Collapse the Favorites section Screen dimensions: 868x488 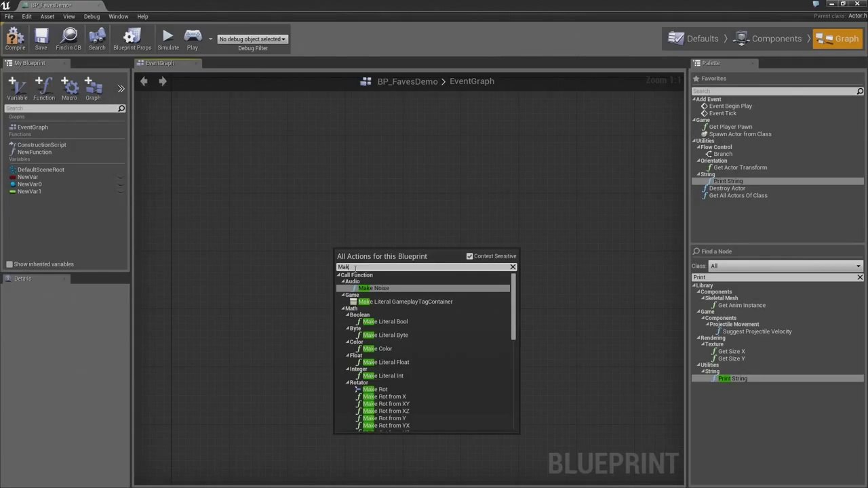coord(696,79)
